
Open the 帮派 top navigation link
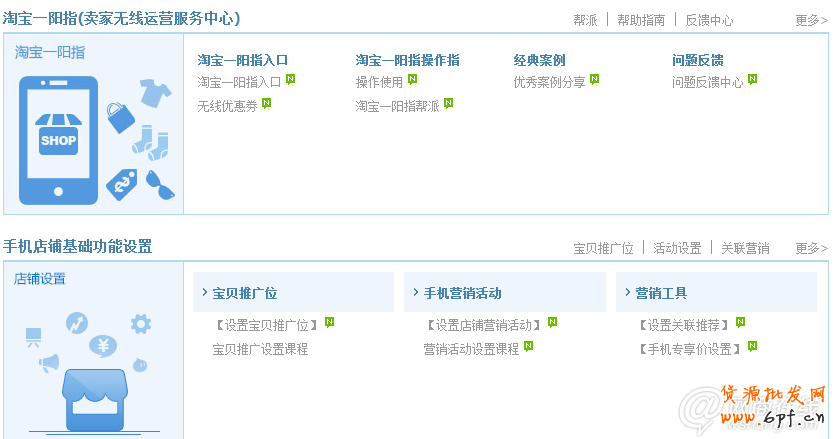tap(585, 20)
